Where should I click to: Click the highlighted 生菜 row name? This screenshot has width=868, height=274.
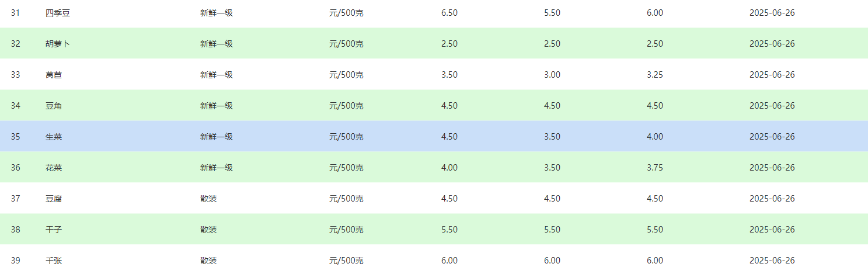coord(54,137)
